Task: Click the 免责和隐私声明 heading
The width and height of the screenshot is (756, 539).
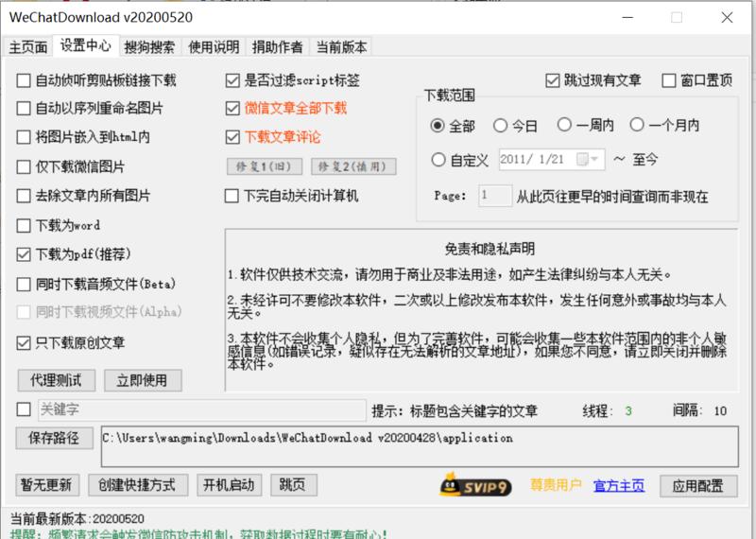Action: coord(490,249)
